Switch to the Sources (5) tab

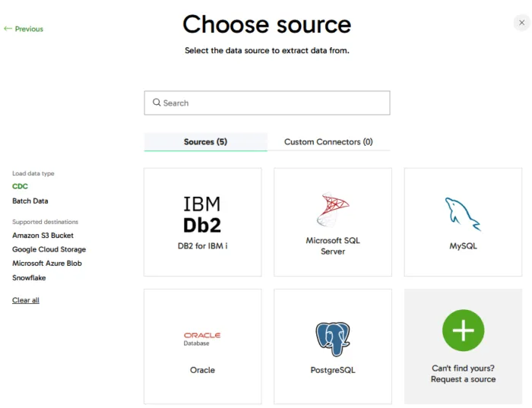click(x=206, y=142)
